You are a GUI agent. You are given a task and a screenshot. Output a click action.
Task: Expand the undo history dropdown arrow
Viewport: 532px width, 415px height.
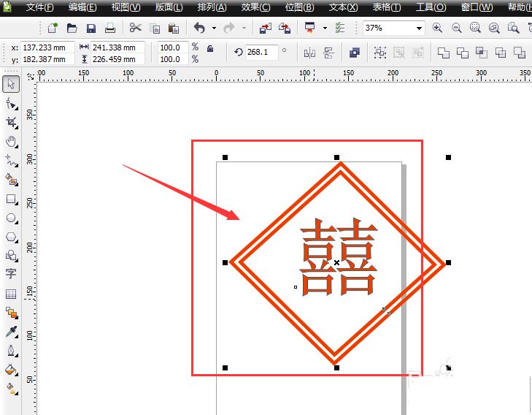point(214,28)
